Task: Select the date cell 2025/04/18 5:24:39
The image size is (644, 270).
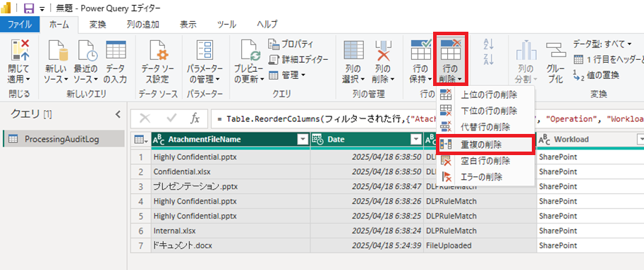Action: (367, 245)
